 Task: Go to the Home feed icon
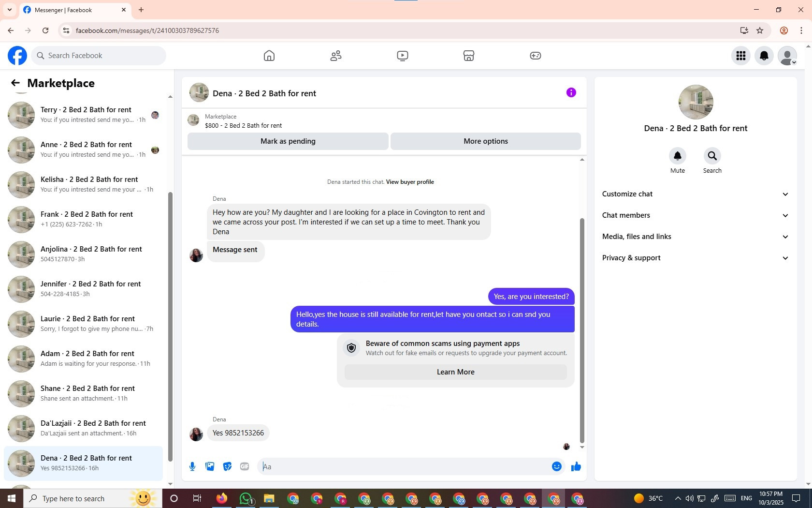coord(269,56)
